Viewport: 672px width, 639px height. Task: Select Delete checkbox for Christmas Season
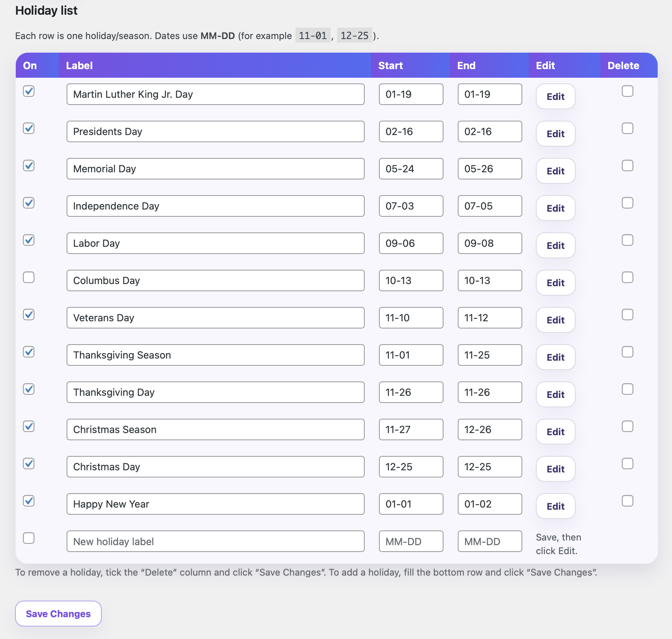click(627, 426)
